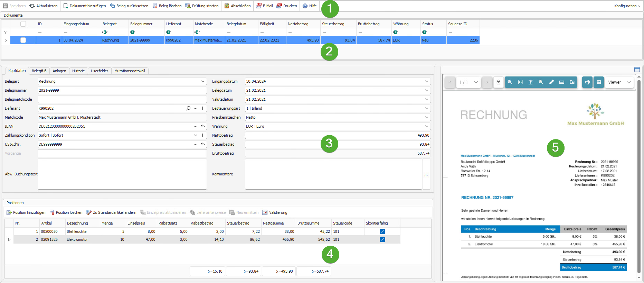The width and height of the screenshot is (644, 283).
Task: Open the Belegart dropdown
Action: click(x=202, y=81)
